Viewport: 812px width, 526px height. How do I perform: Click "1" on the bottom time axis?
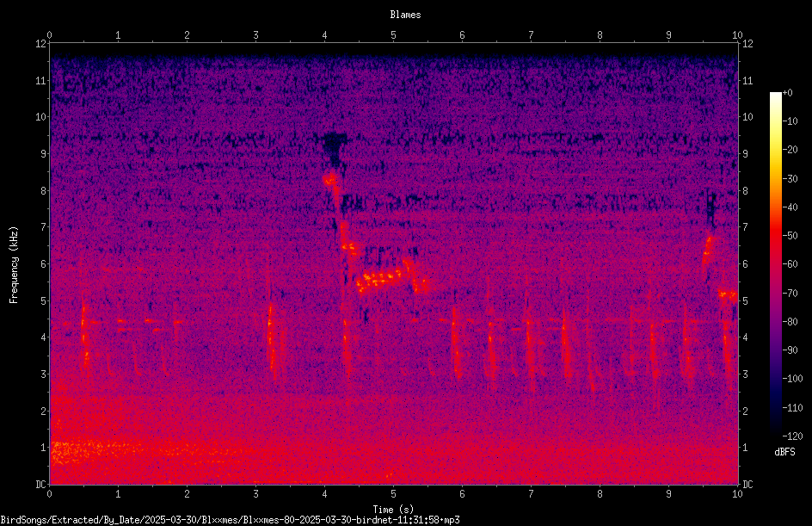pos(118,494)
